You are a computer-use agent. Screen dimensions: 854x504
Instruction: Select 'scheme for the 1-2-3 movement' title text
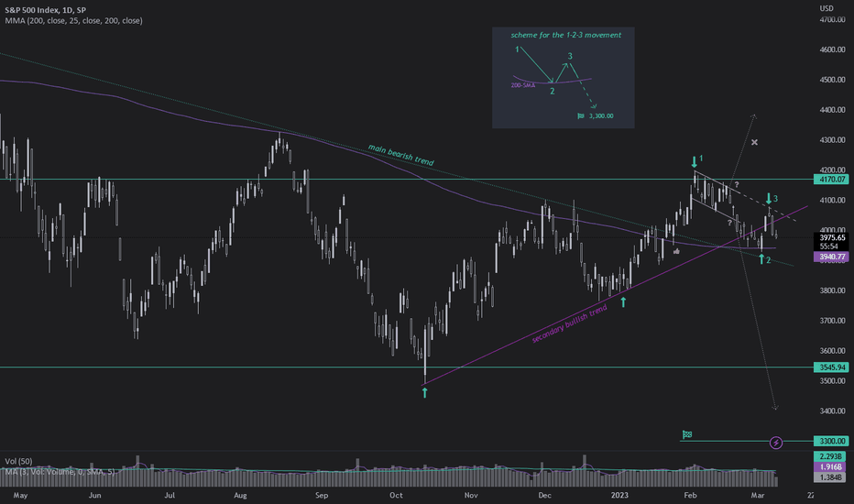(566, 35)
